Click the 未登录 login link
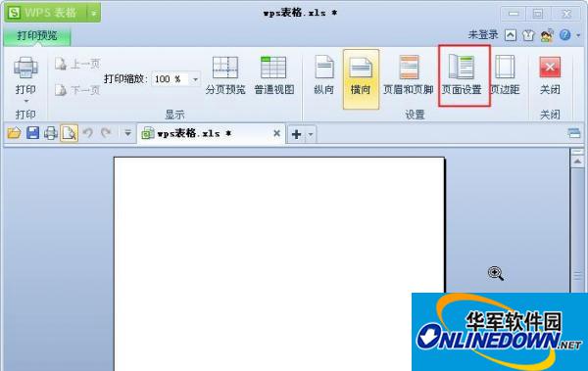The height and width of the screenshot is (371, 588). click(483, 35)
